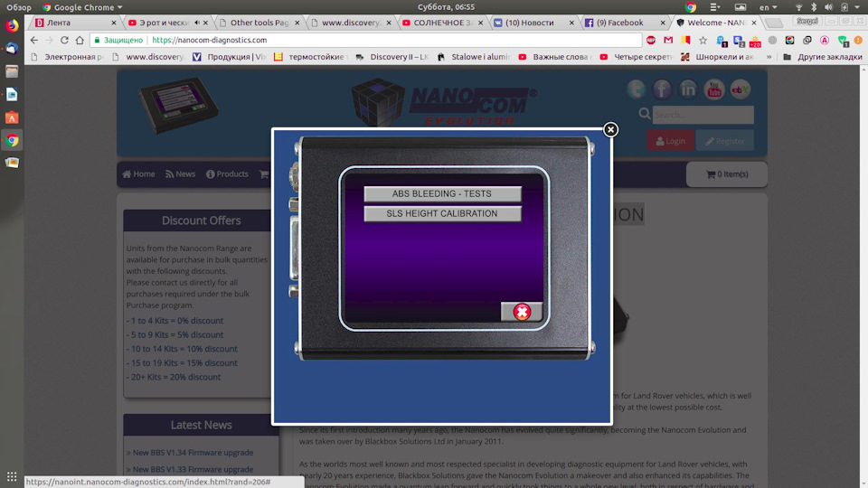Open the en keyboard layout dropdown
Image resolution: width=868 pixels, height=488 pixels.
769,7
